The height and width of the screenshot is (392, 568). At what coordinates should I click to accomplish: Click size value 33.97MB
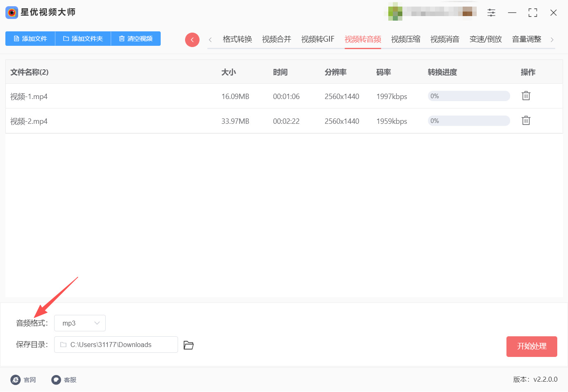pyautogui.click(x=235, y=121)
